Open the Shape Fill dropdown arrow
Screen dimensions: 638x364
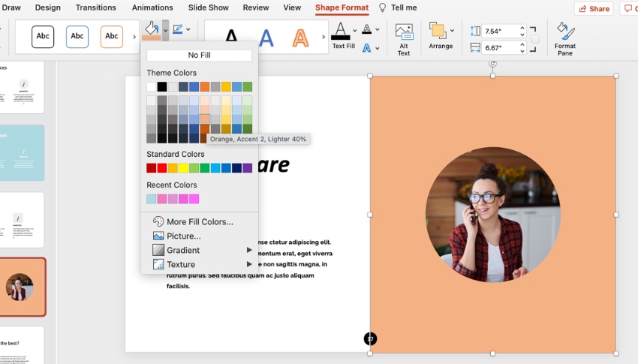pyautogui.click(x=166, y=30)
